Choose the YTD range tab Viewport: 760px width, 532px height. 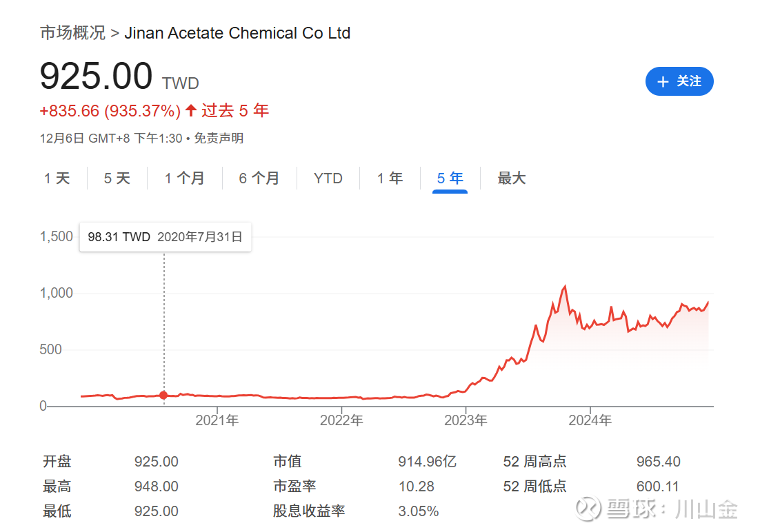tap(328, 178)
